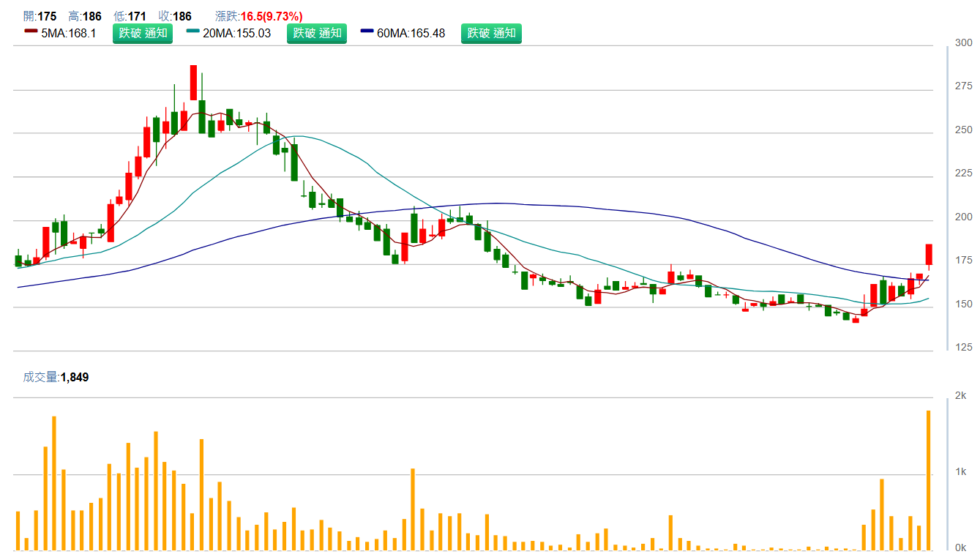This screenshot has height=557, width=980.
Task: Click the 跌破 通知 button beside 5MA
Action: point(142,33)
